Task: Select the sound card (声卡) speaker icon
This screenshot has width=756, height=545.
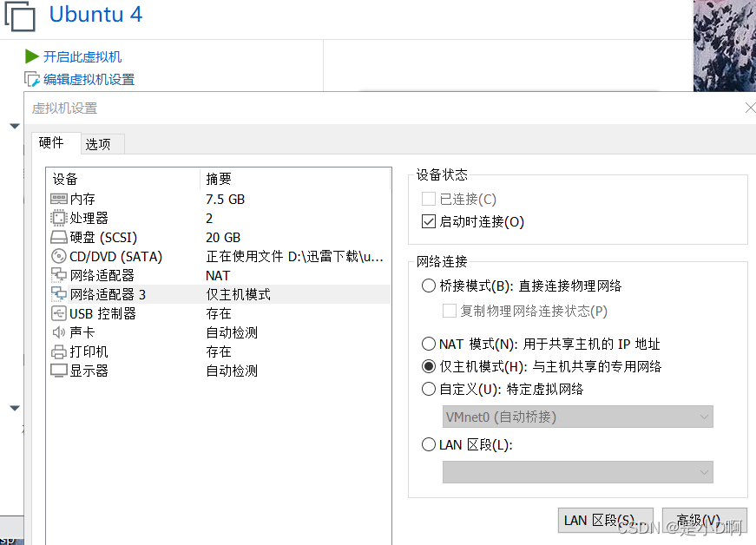Action: point(59,332)
